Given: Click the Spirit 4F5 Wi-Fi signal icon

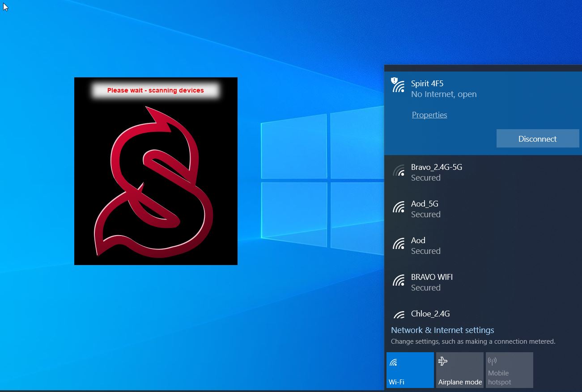Looking at the screenshot, I should [x=398, y=85].
